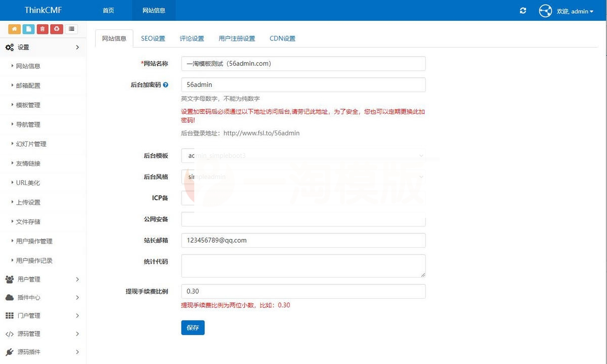Open the CDN设置 tab
The image size is (607, 364).
282,38
